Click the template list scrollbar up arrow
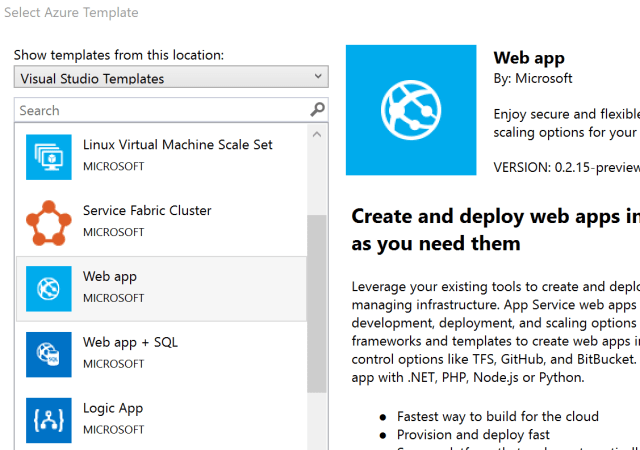The image size is (640, 450). click(317, 133)
